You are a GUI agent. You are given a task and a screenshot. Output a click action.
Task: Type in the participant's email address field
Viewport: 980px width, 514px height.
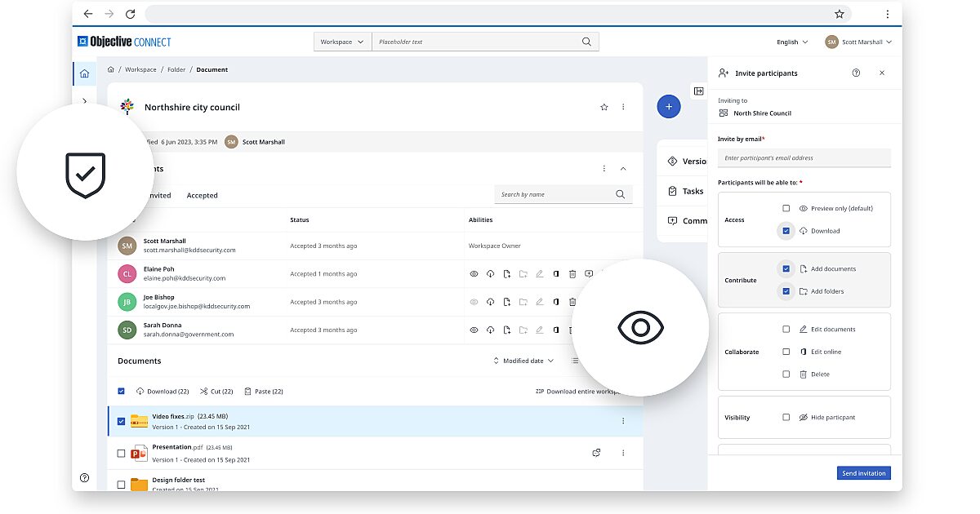(804, 157)
